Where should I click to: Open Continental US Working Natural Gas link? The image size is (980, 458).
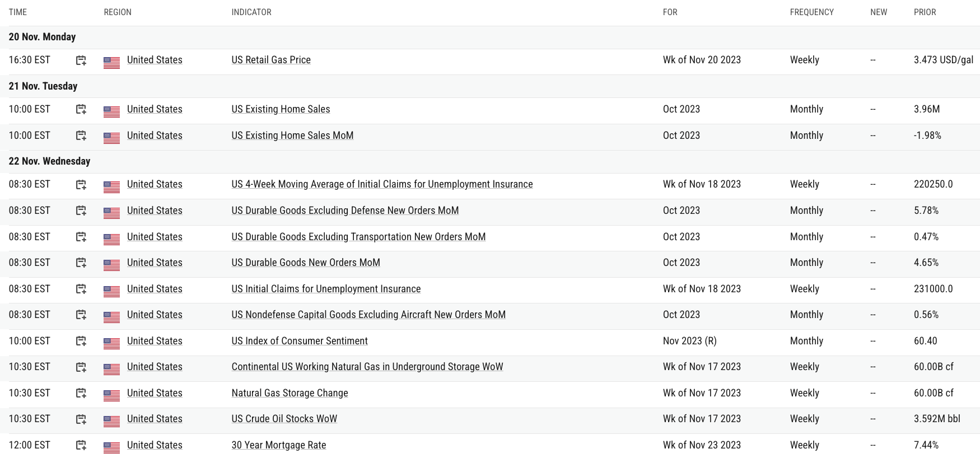pyautogui.click(x=367, y=367)
